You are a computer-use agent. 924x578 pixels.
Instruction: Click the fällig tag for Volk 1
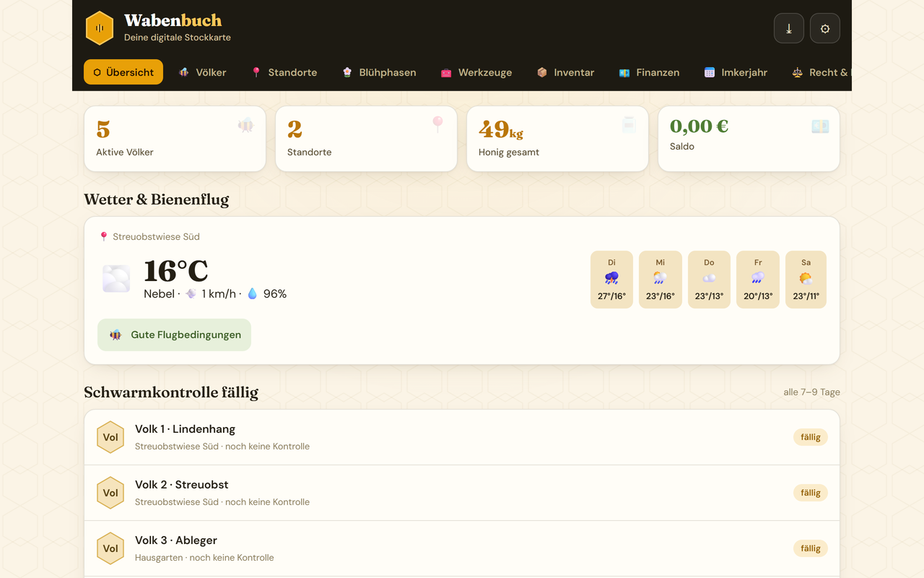pyautogui.click(x=811, y=437)
